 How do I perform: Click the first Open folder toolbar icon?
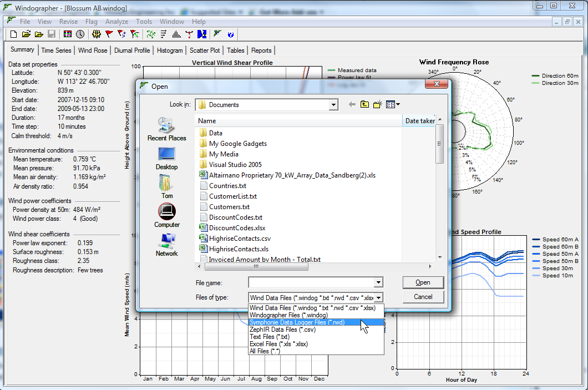[x=26, y=34]
